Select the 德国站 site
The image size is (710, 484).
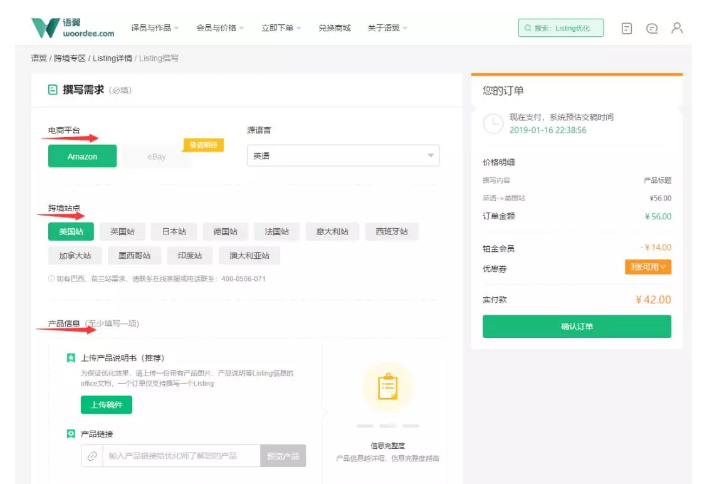[x=225, y=231]
